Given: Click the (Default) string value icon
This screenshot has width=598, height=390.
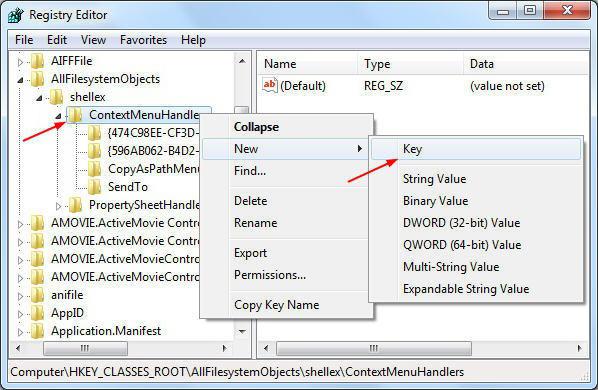Looking at the screenshot, I should tap(269, 85).
